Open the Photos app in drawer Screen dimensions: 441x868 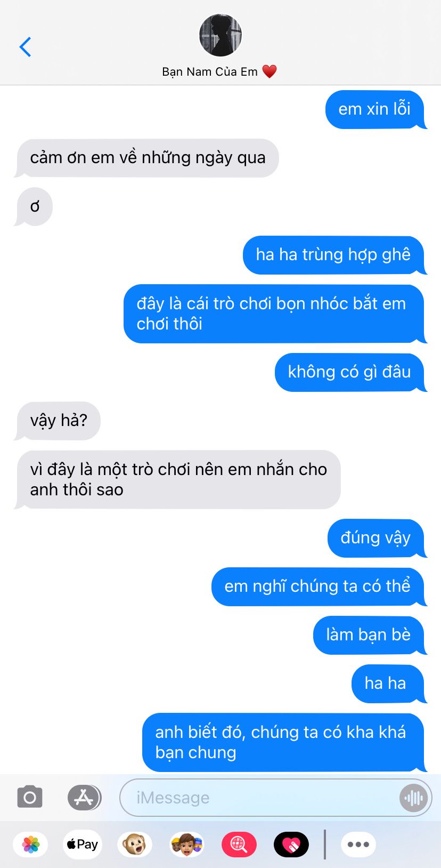click(x=31, y=845)
